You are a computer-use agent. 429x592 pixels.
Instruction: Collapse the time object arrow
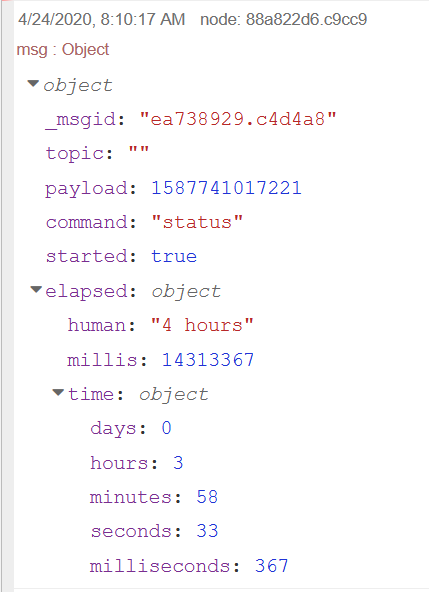pos(58,393)
